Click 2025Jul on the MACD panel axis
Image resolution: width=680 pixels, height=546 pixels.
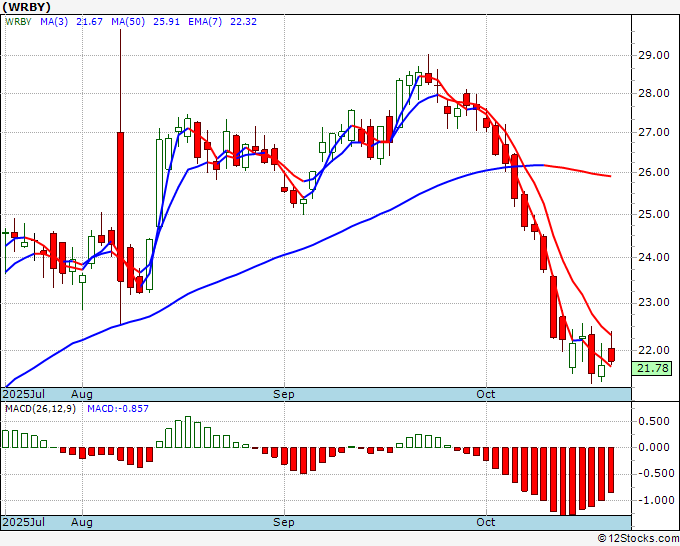[24, 522]
